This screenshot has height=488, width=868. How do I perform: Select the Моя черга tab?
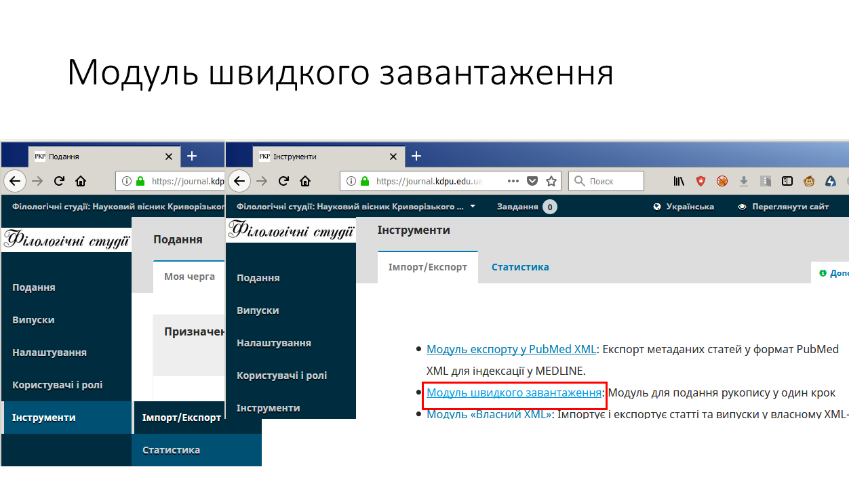pos(189,277)
